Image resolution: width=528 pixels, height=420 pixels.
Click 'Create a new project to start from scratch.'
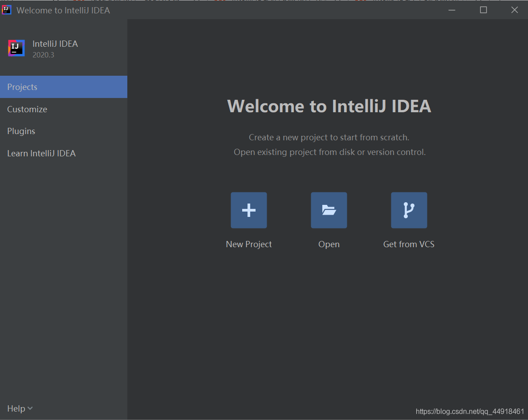pos(329,138)
